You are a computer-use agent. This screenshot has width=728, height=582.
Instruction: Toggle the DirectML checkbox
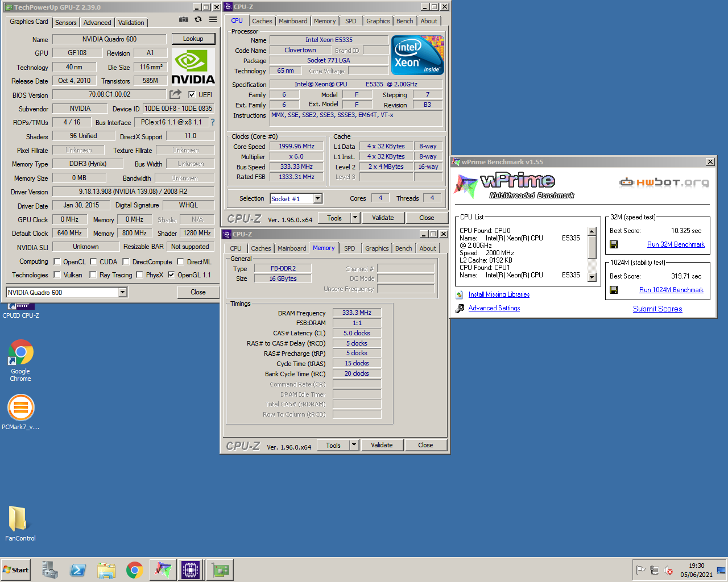180,262
